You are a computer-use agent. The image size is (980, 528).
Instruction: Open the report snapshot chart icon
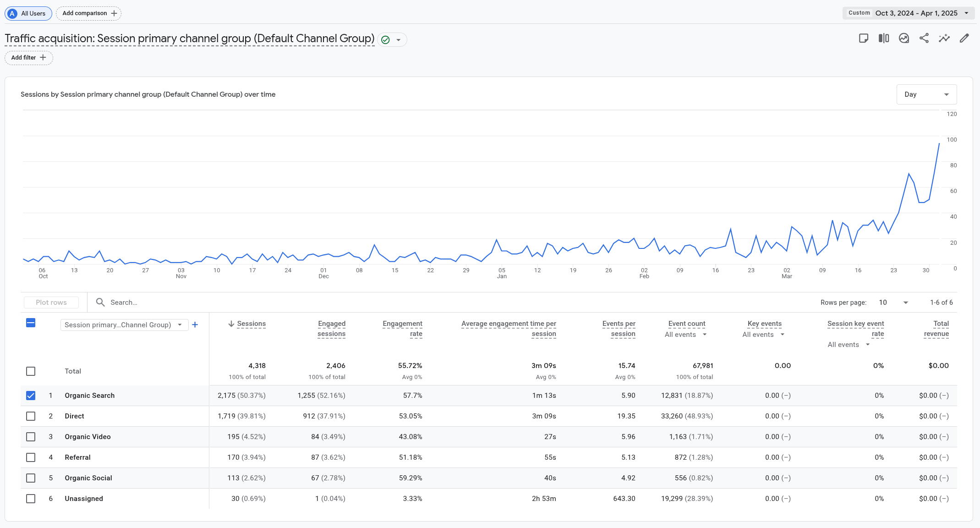[903, 38]
